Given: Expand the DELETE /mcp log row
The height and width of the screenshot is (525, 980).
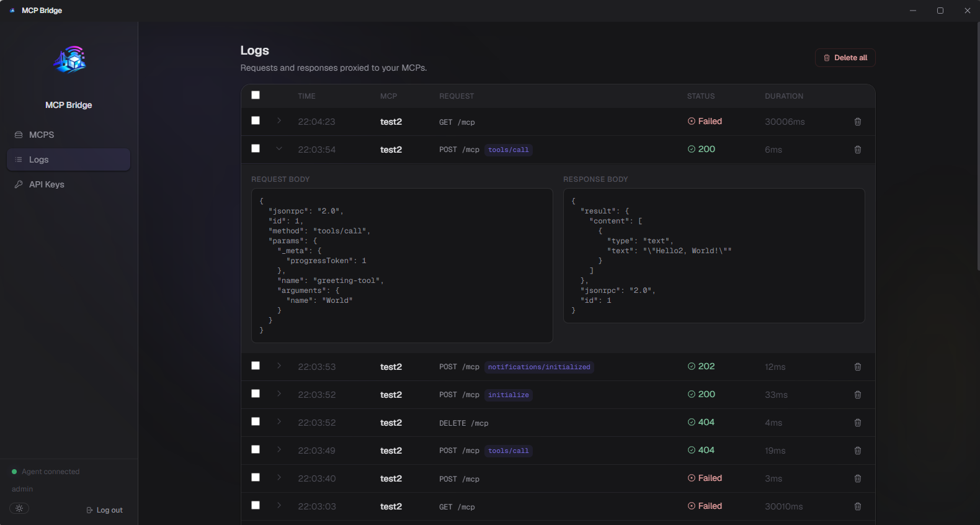Looking at the screenshot, I should [x=279, y=421].
